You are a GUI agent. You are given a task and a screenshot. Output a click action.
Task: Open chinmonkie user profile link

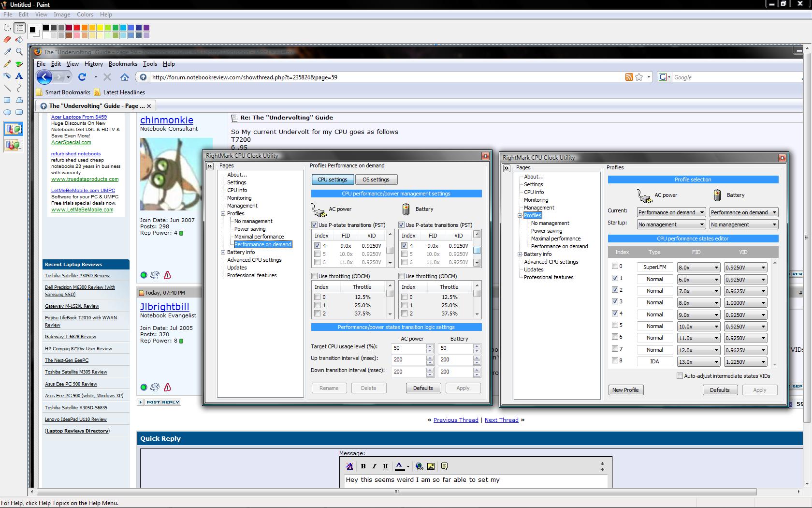(x=167, y=120)
